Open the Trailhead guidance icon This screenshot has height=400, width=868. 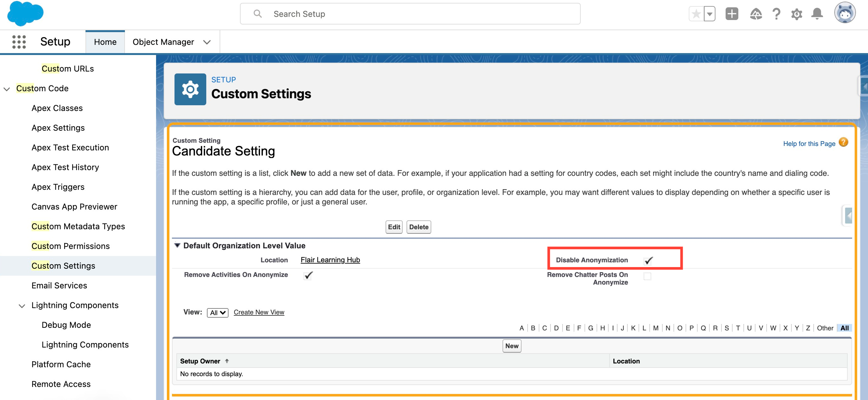click(x=756, y=14)
